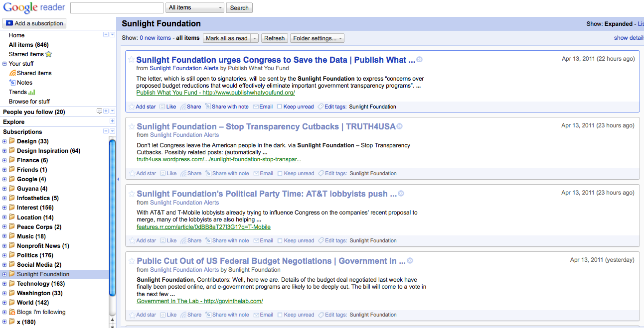Viewport: 644px width, 328px height.
Task: Check Keep unread on the third article
Action: point(280,240)
